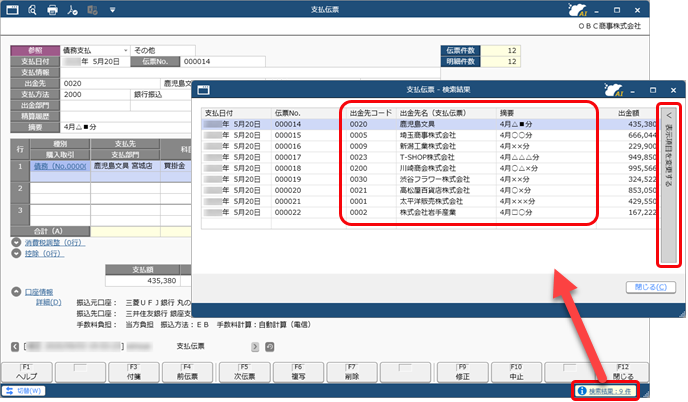Click the 鹿児島文具 宮城店 cell in row 1
Viewport: 688px width, 402px height.
[x=125, y=166]
